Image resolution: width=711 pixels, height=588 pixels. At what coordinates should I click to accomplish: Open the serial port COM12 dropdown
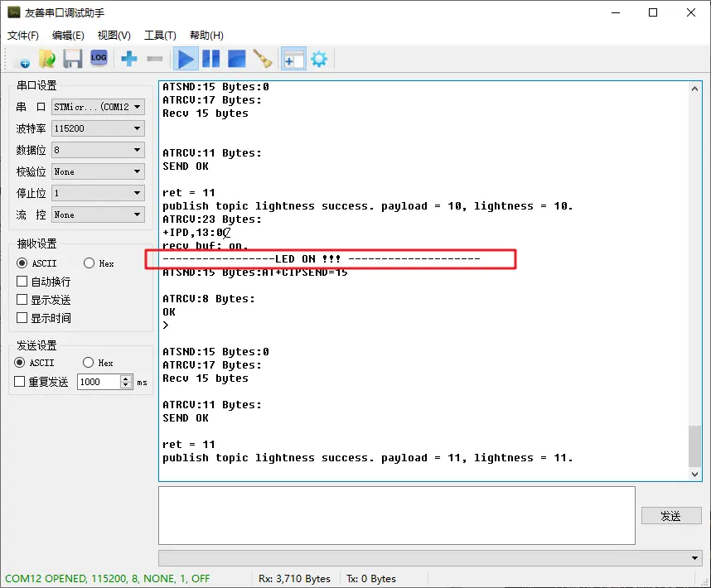99,107
